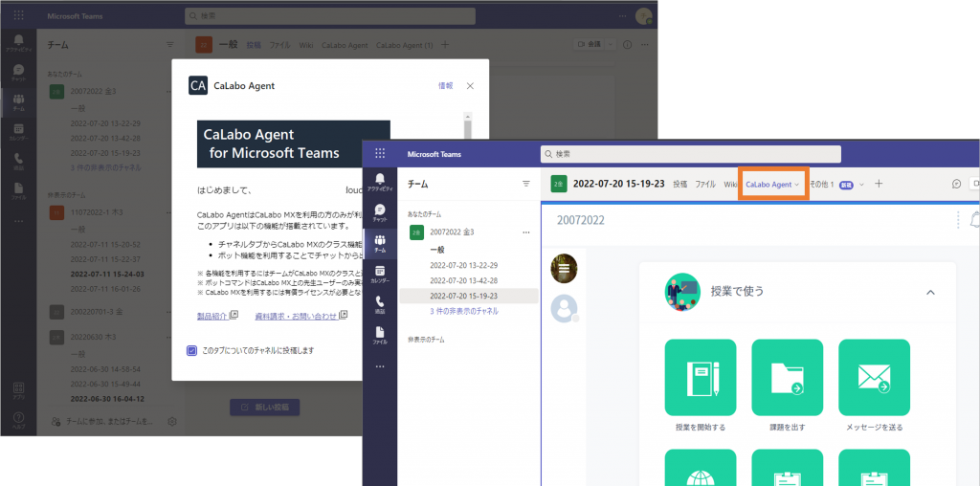Select channel 2022-07-20 15-19-23 in front window
Image resolution: width=980 pixels, height=486 pixels.
pos(468,296)
